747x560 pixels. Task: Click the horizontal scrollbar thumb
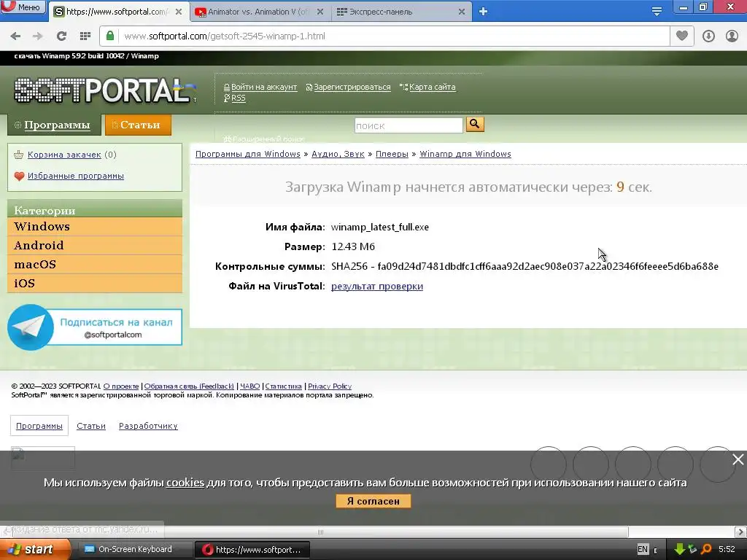pos(320,532)
